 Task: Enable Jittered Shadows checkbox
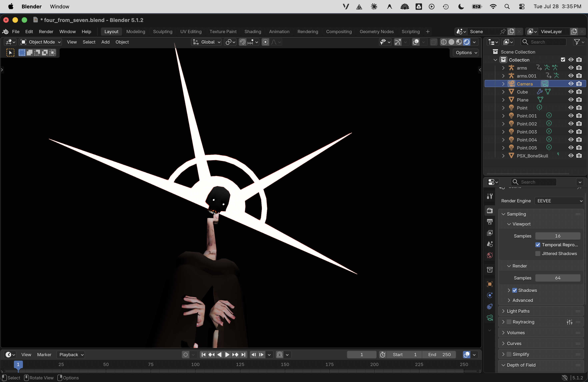(538, 254)
